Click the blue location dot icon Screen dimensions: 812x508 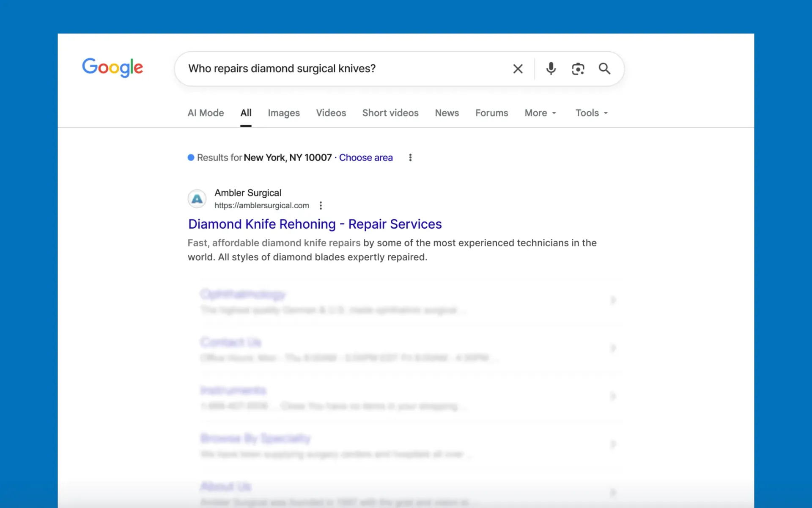(191, 157)
